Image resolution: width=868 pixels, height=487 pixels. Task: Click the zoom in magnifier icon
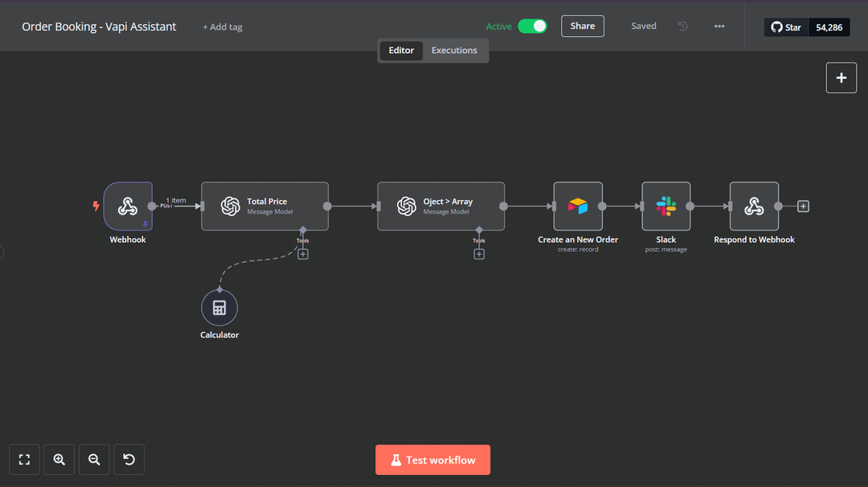59,459
